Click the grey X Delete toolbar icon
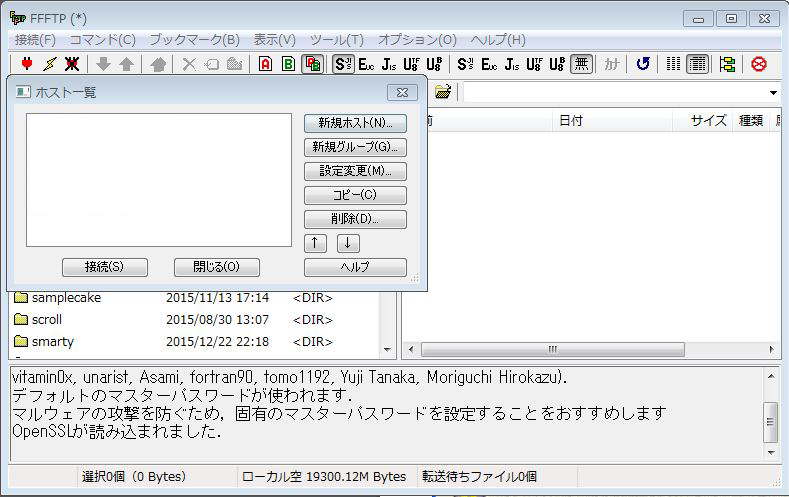 click(189, 64)
